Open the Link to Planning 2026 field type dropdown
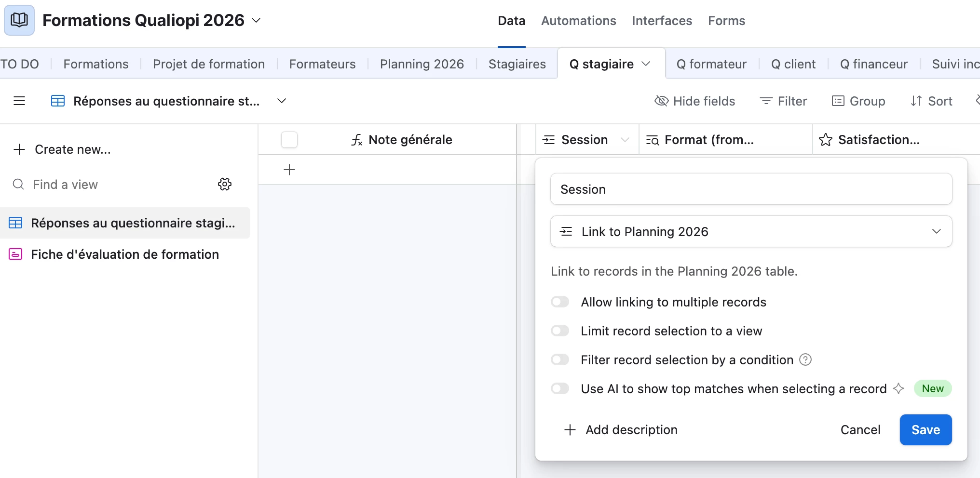This screenshot has width=980, height=478. 751,232
